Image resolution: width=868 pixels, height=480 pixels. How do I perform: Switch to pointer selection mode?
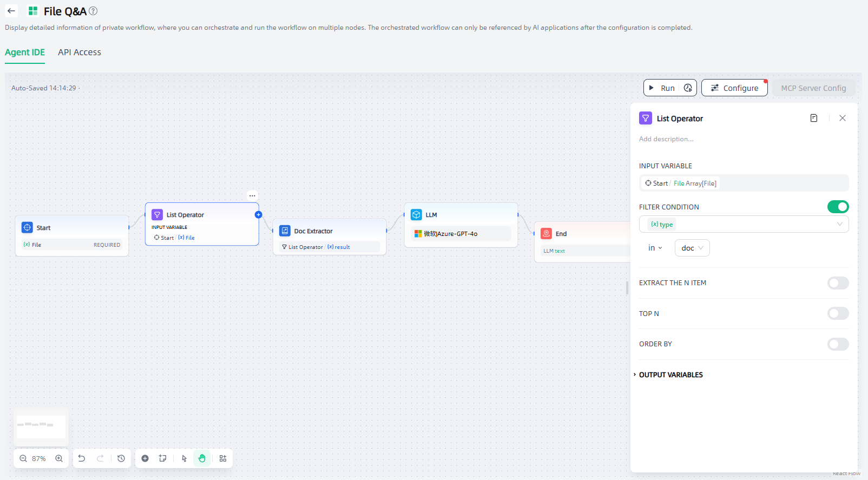[184, 458]
